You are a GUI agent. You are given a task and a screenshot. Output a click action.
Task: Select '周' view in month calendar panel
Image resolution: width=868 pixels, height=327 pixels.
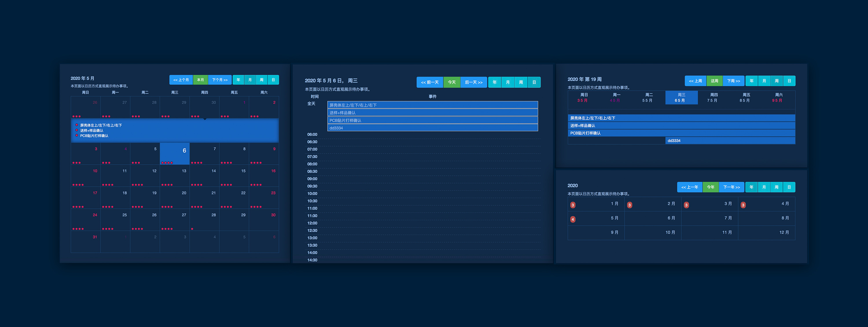[x=262, y=80]
